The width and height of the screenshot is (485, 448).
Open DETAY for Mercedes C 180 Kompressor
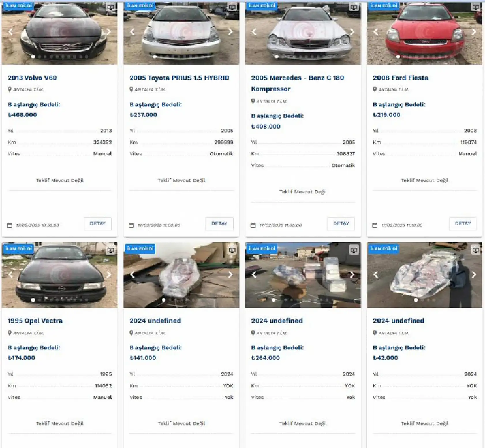click(341, 224)
